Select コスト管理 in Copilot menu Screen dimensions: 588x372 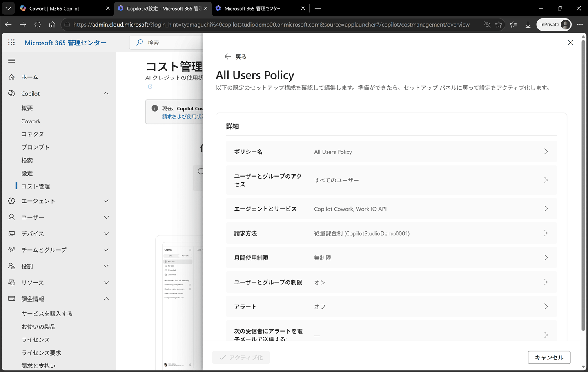pos(36,186)
